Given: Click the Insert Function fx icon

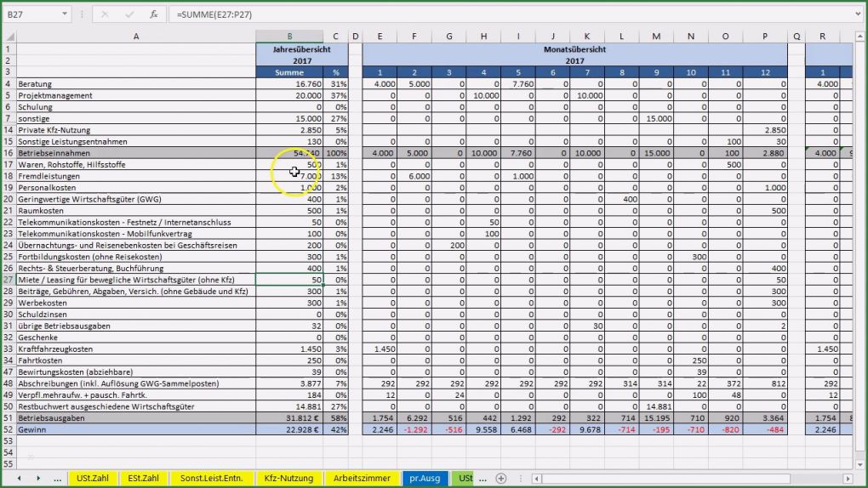Looking at the screenshot, I should 153,14.
